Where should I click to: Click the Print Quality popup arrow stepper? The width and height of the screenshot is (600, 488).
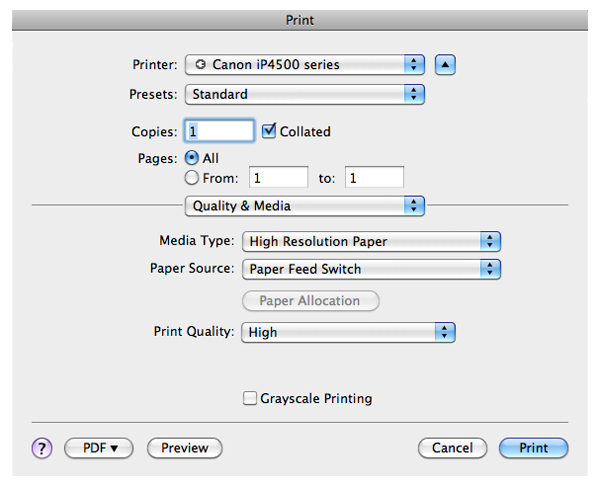(x=444, y=332)
